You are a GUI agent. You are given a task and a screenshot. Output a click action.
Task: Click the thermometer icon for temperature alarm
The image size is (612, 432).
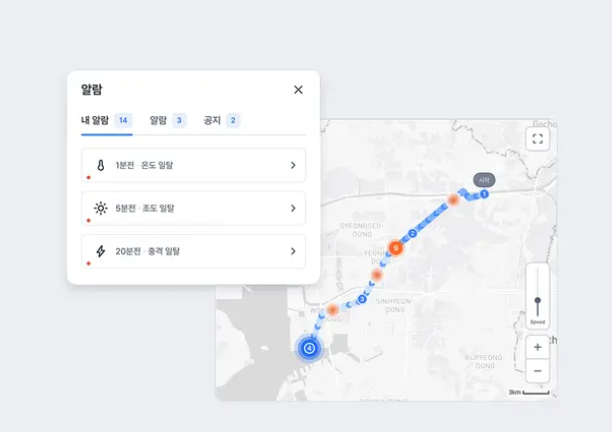click(x=100, y=165)
